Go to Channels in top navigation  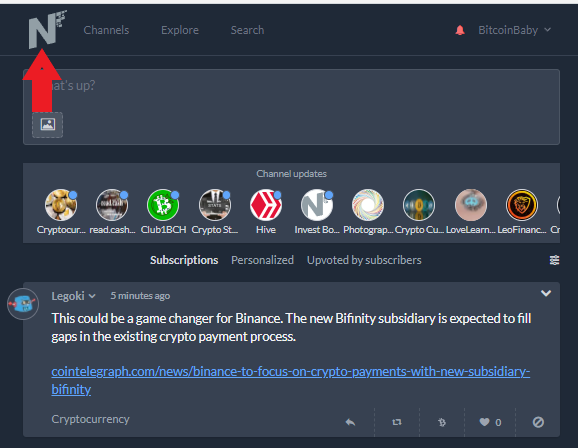coord(106,30)
